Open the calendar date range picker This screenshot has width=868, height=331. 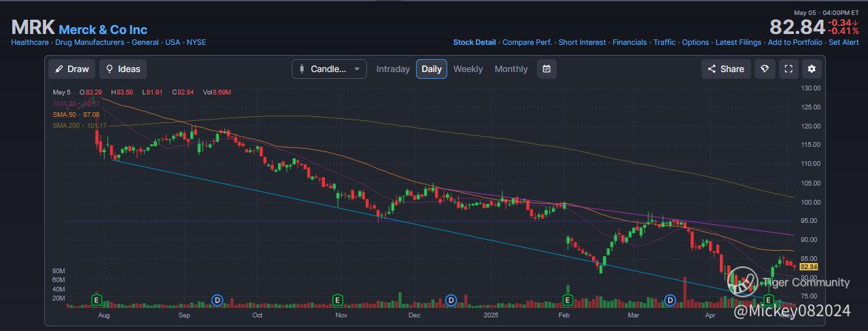coord(546,69)
